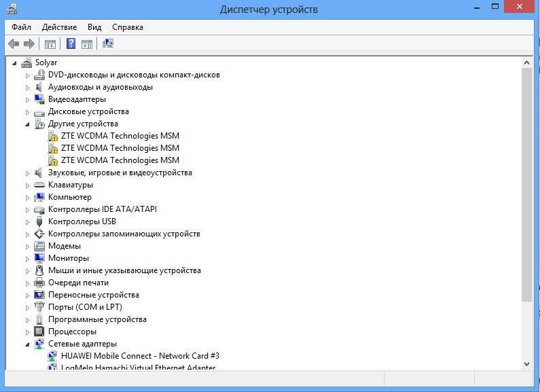Click the mouse devices category icon

(39, 270)
